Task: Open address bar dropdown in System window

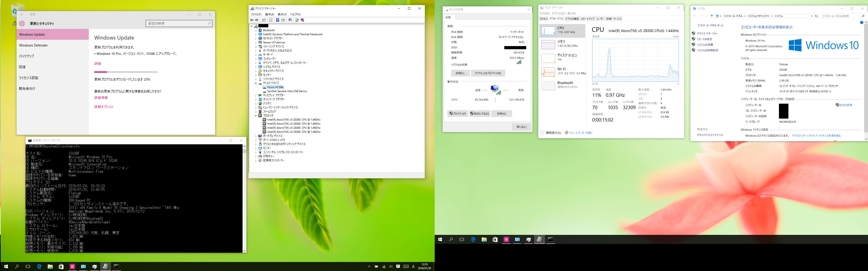Action: [812, 16]
